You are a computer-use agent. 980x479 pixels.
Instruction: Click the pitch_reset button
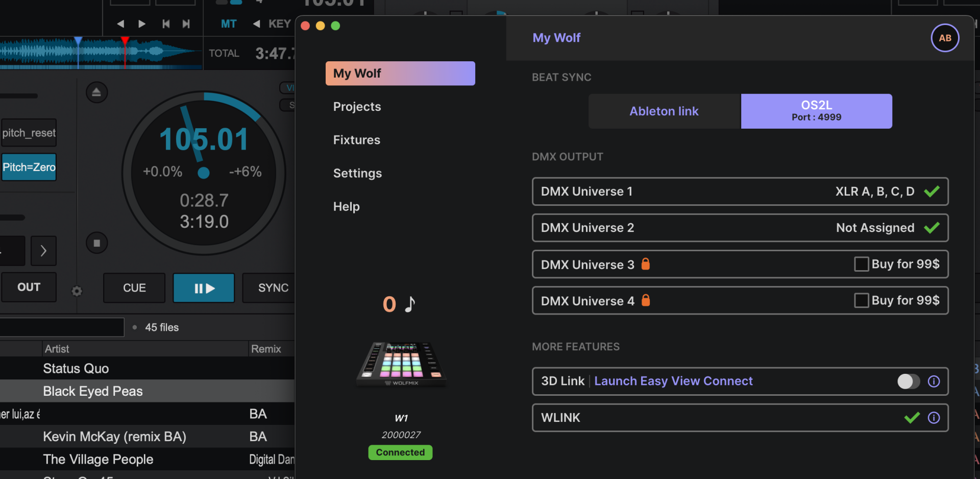tap(29, 133)
